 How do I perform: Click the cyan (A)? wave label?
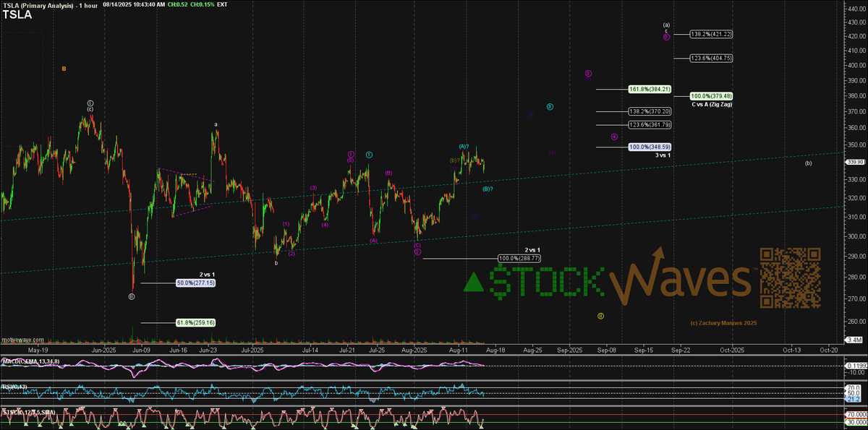(x=464, y=147)
